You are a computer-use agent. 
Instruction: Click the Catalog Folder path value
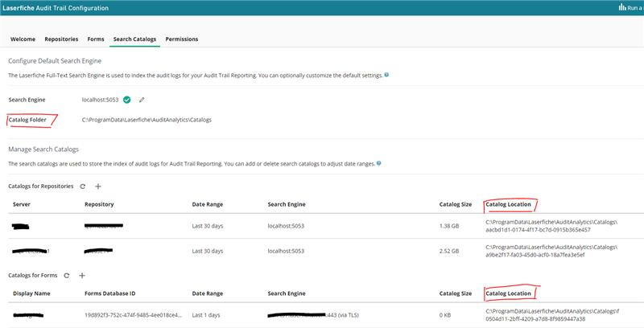[147, 120]
